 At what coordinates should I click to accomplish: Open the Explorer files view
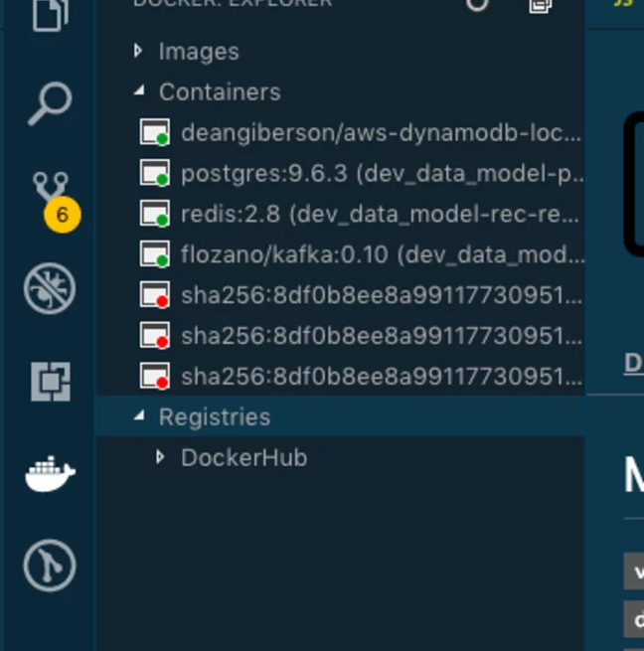click(x=50, y=15)
